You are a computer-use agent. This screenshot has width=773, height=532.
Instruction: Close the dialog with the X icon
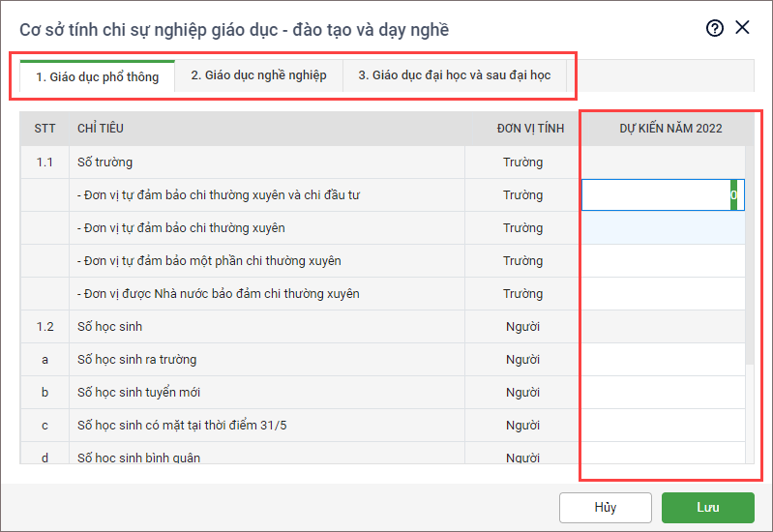pyautogui.click(x=743, y=27)
